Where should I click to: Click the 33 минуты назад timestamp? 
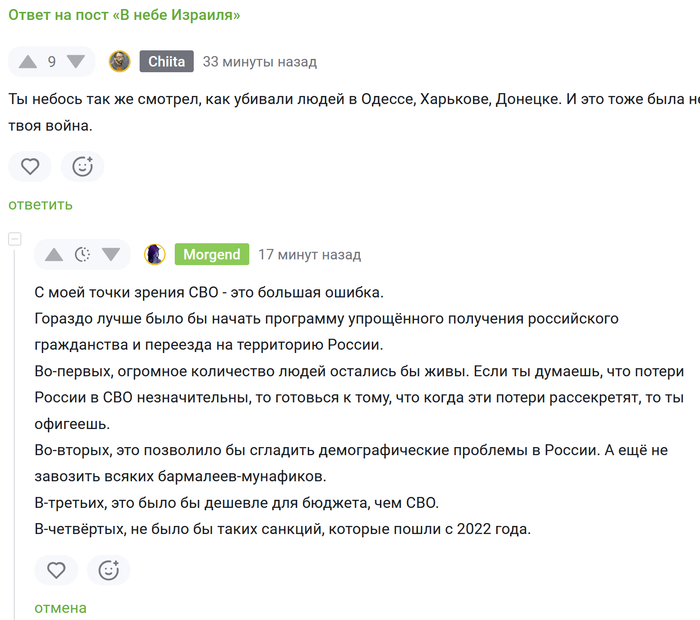260,62
